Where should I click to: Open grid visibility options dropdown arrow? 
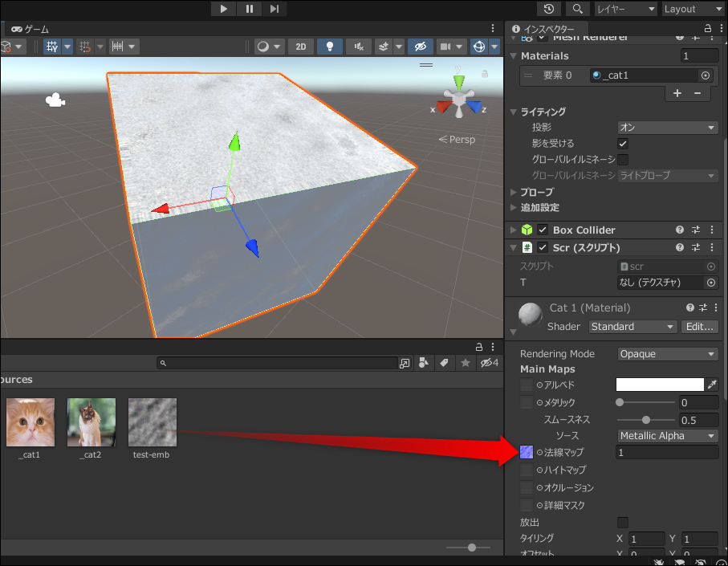click(67, 47)
